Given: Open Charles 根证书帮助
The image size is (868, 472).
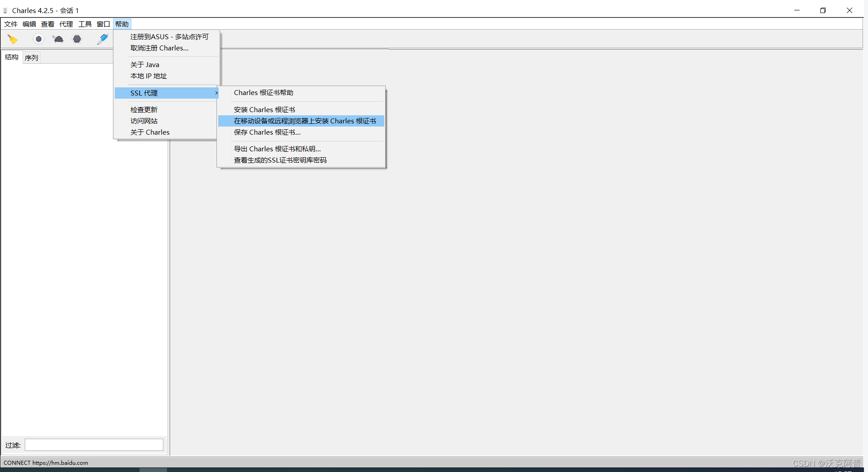Looking at the screenshot, I should click(x=301, y=92).
